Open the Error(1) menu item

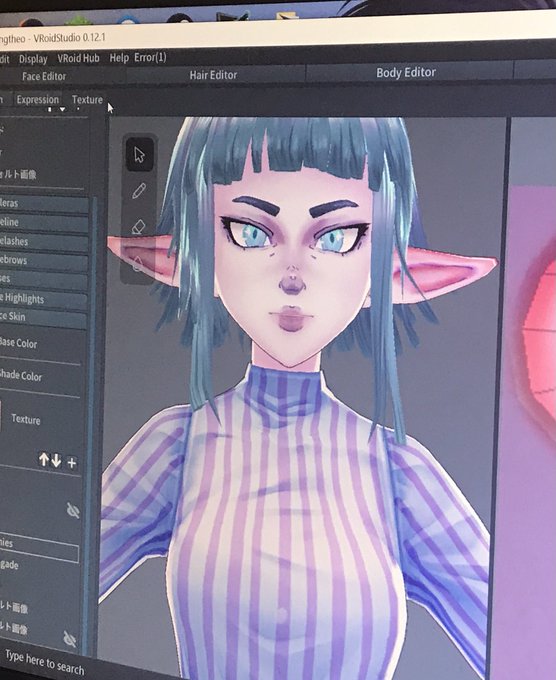click(150, 57)
